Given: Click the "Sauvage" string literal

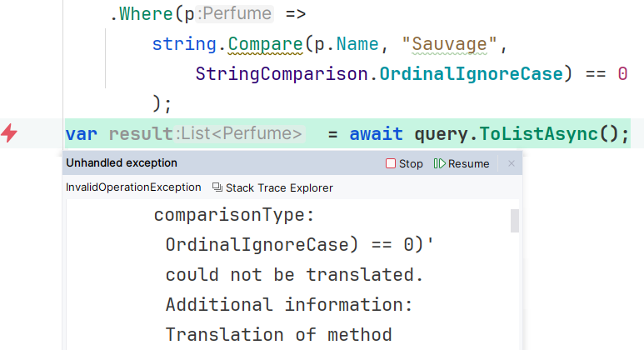Looking at the screenshot, I should [449, 44].
